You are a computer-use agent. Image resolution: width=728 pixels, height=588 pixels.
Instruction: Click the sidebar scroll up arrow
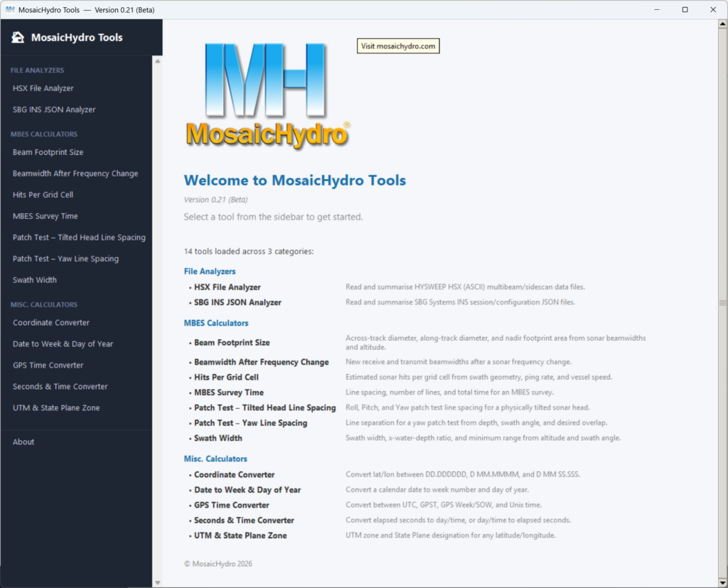point(157,61)
